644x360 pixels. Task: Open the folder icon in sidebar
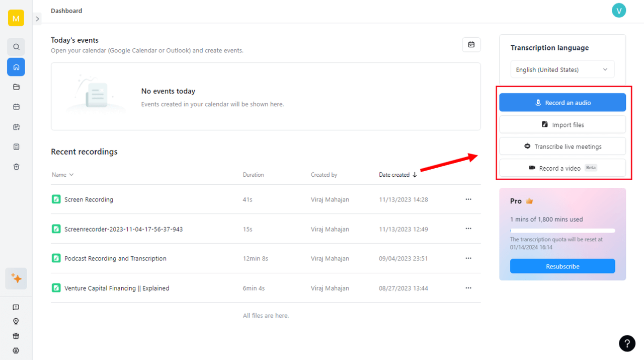[16, 87]
